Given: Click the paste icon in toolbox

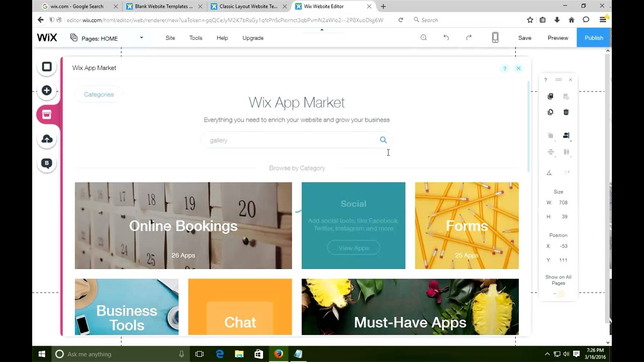Looking at the screenshot, I should click(x=566, y=96).
